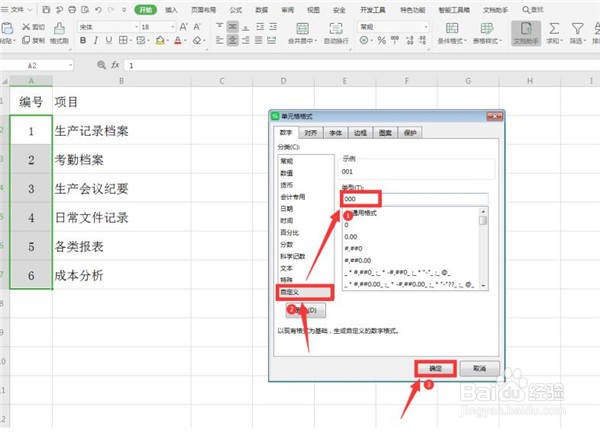Click the Increase decimal places icon

click(x=409, y=40)
